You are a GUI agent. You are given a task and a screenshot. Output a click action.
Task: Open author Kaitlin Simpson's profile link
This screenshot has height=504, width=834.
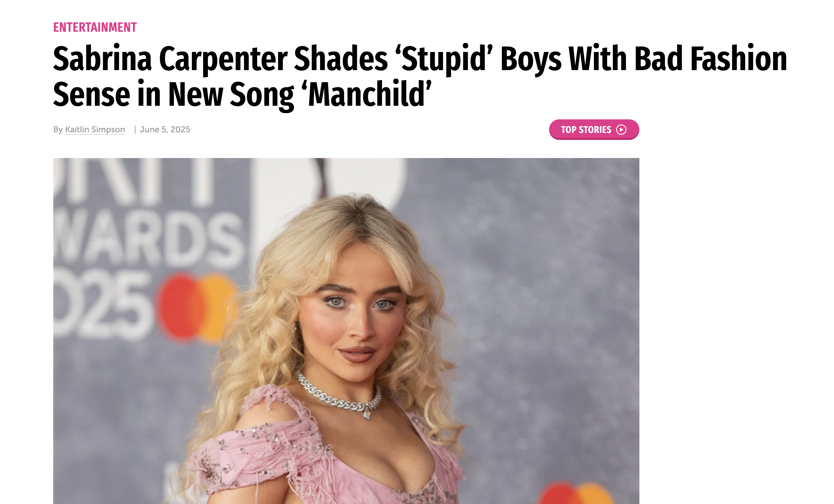tap(95, 130)
